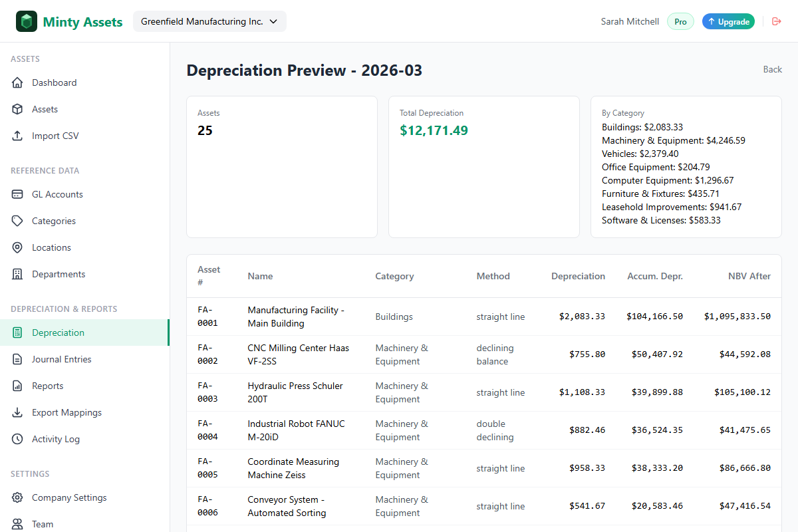The image size is (798, 532).
Task: Click the Reports chart icon
Action: coord(18,386)
